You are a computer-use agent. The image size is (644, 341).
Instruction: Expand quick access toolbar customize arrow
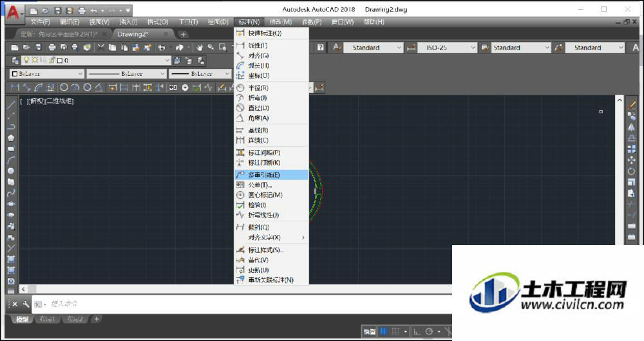click(x=128, y=11)
